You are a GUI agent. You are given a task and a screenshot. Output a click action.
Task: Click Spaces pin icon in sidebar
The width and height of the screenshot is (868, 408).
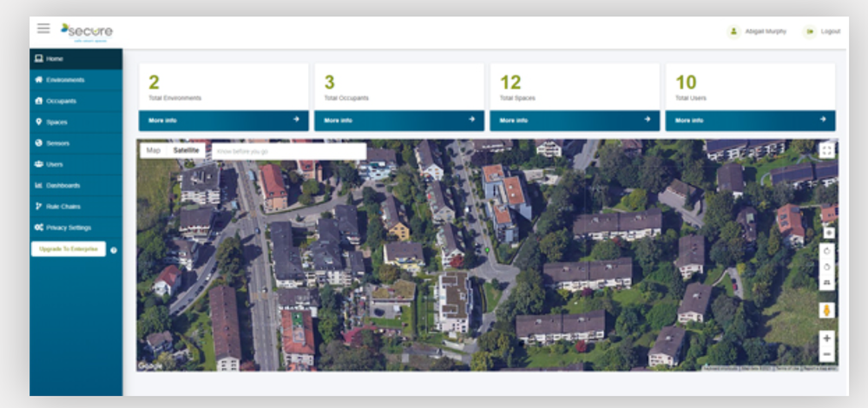[39, 122]
